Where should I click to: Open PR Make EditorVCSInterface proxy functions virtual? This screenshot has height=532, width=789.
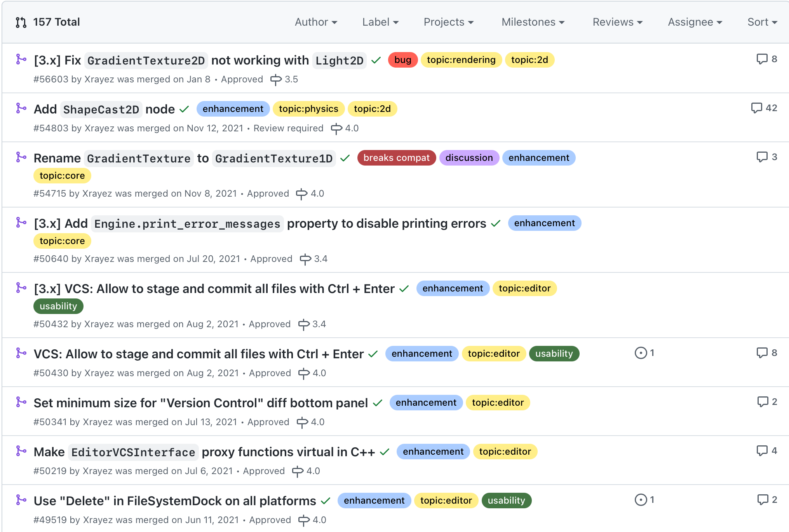204,452
